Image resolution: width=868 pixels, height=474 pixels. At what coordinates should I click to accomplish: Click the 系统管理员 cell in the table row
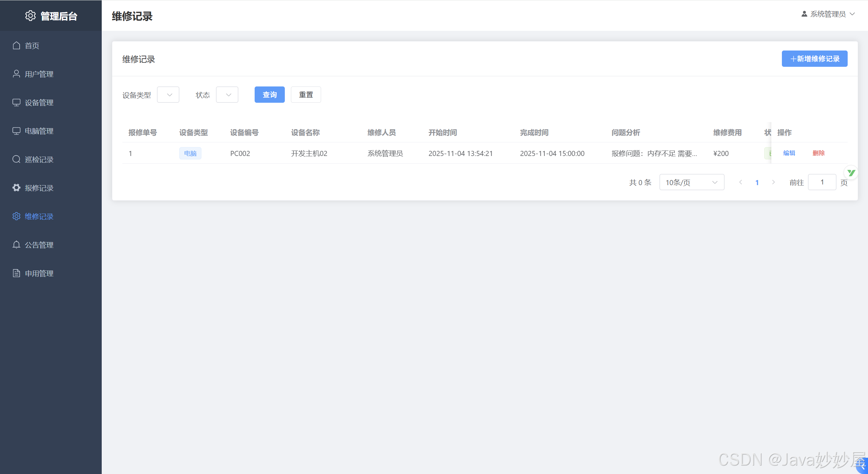click(x=385, y=153)
